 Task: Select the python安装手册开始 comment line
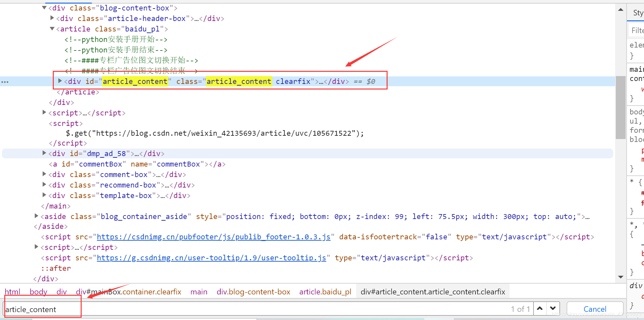[116, 39]
